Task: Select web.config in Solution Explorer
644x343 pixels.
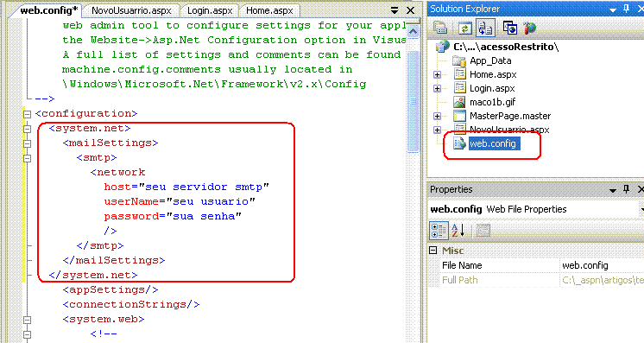Action: [x=494, y=143]
